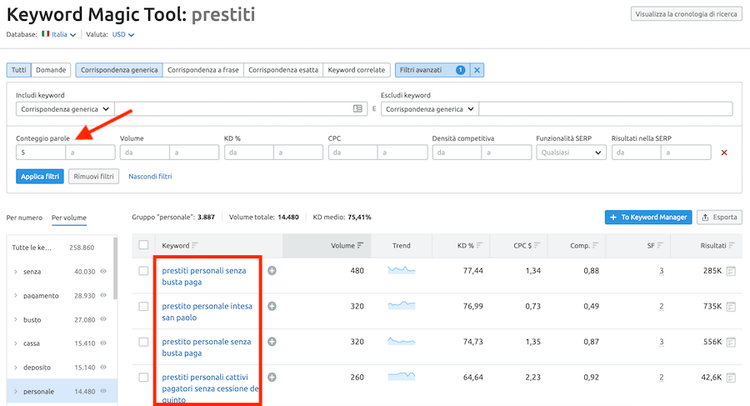
Task: Toggle eye icon for 'busta' group
Action: [x=103, y=319]
